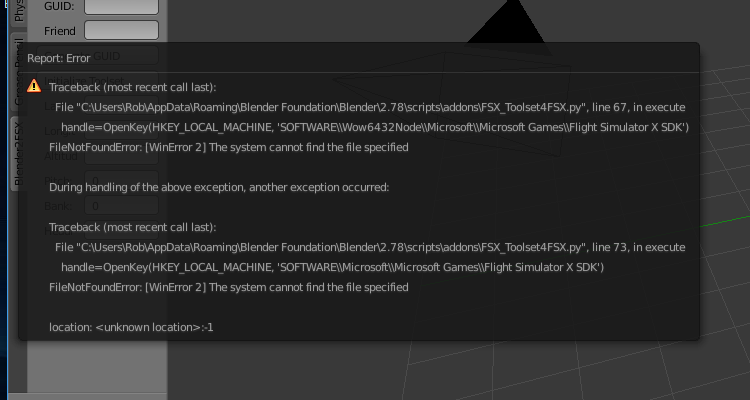Click into the GUID text field
750x400 pixels.
[x=121, y=7]
